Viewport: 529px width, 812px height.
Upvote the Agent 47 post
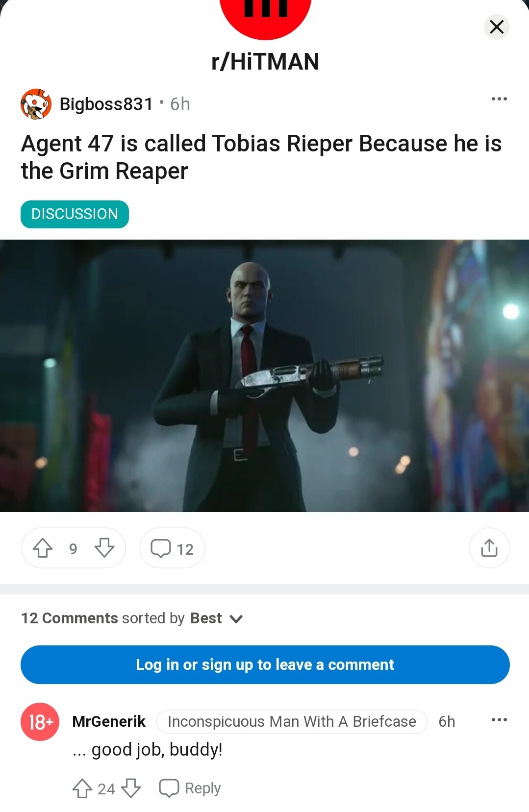[x=43, y=548]
